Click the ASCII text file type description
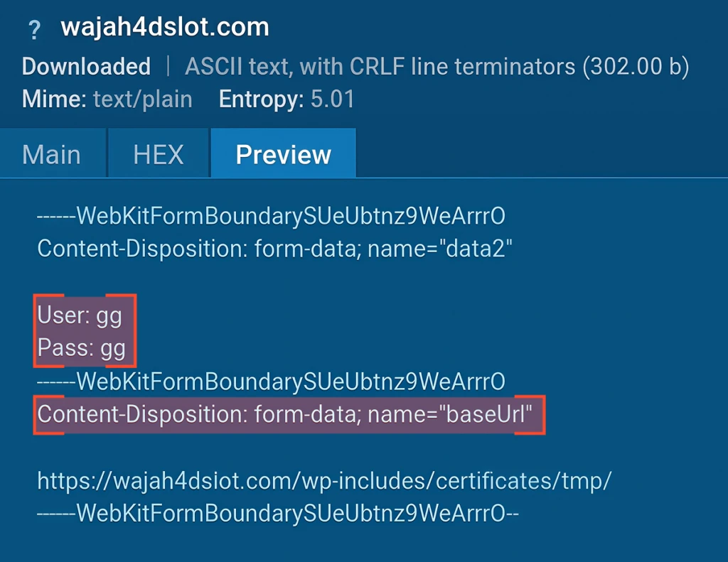 pos(380,67)
